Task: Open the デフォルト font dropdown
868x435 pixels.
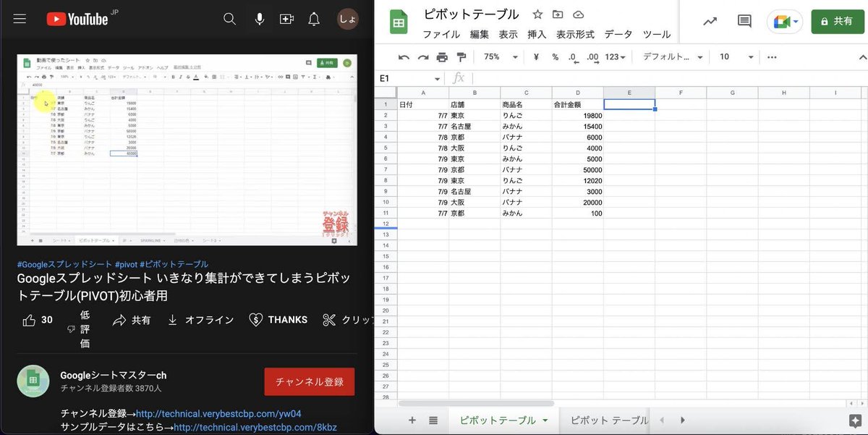Action: tap(671, 57)
